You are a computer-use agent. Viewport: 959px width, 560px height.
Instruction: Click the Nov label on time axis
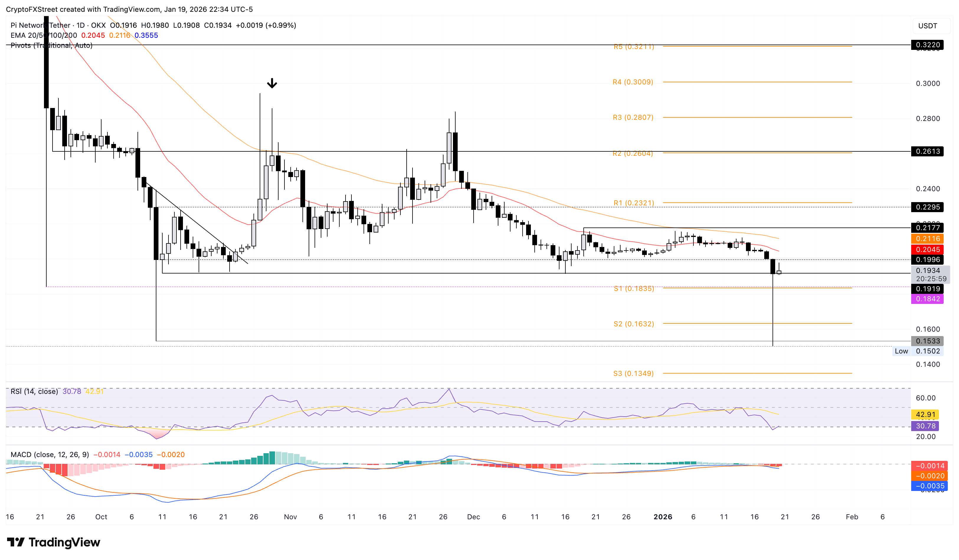coord(290,517)
